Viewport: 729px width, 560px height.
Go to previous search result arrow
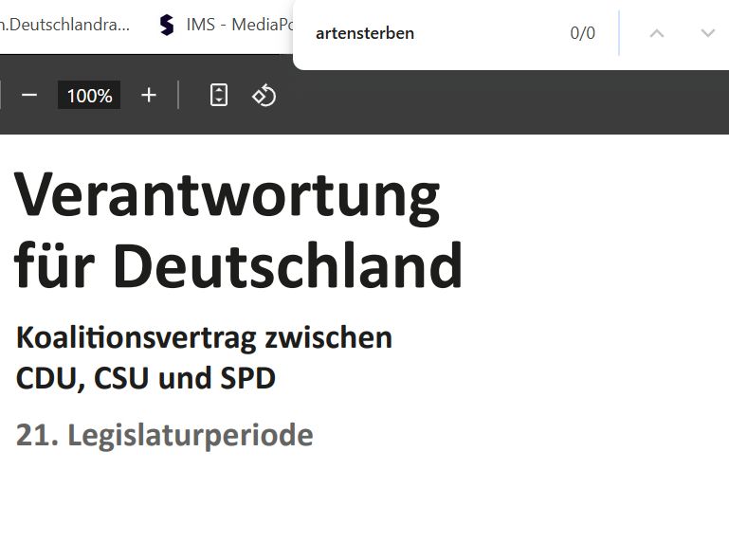pyautogui.click(x=656, y=33)
